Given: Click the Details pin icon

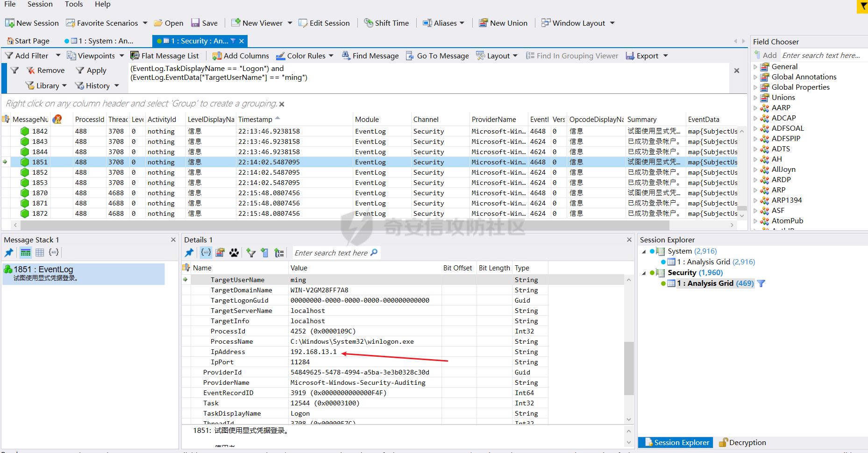Looking at the screenshot, I should tap(189, 253).
